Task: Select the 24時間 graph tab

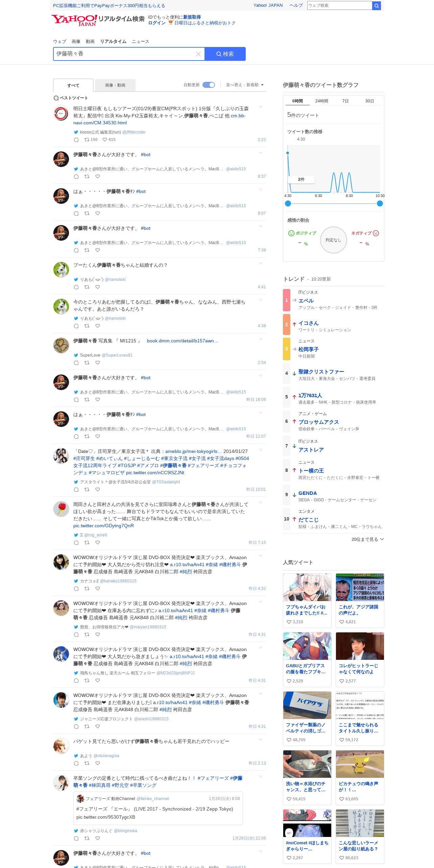Action: click(x=321, y=101)
